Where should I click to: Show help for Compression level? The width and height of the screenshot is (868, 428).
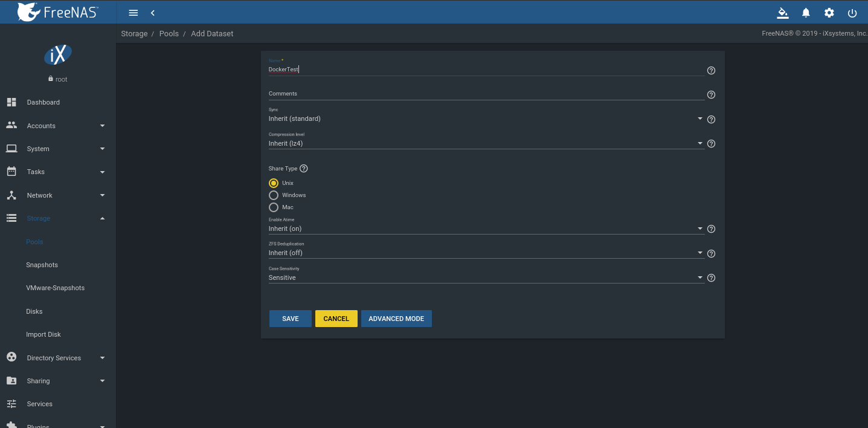point(711,144)
